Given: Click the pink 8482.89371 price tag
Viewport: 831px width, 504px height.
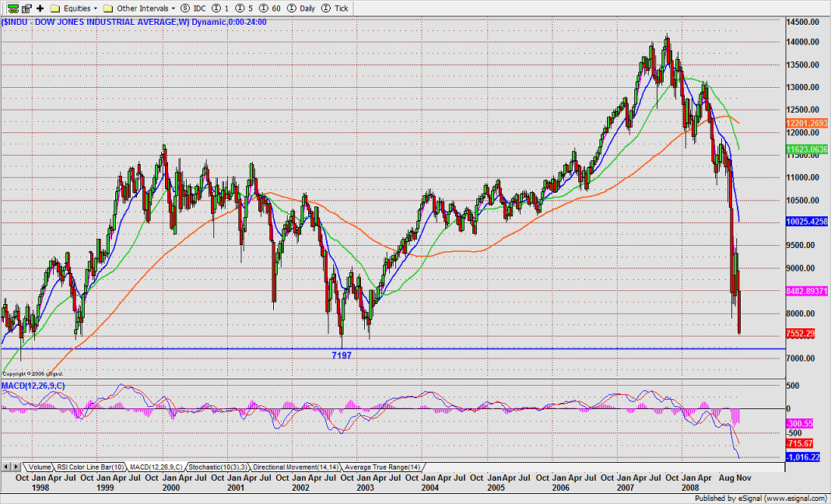Looking at the screenshot, I should pos(807,291).
